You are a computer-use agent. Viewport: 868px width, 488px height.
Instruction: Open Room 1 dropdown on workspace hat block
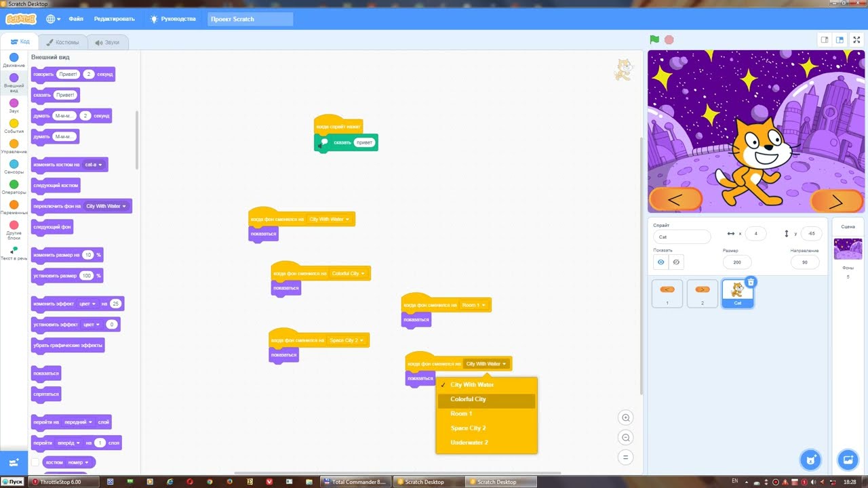[473, 305]
